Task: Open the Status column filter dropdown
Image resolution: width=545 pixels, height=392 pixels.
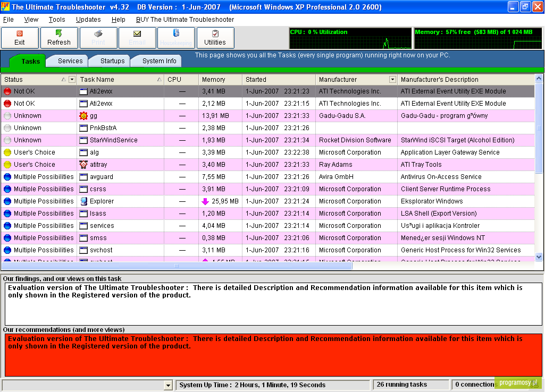Action: pyautogui.click(x=72, y=80)
